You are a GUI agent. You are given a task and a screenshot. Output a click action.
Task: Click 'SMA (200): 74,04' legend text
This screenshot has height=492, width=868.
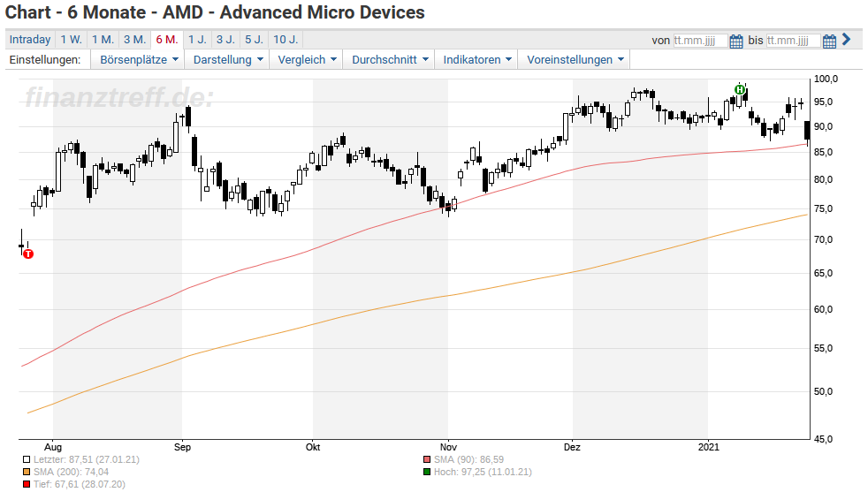pos(71,472)
